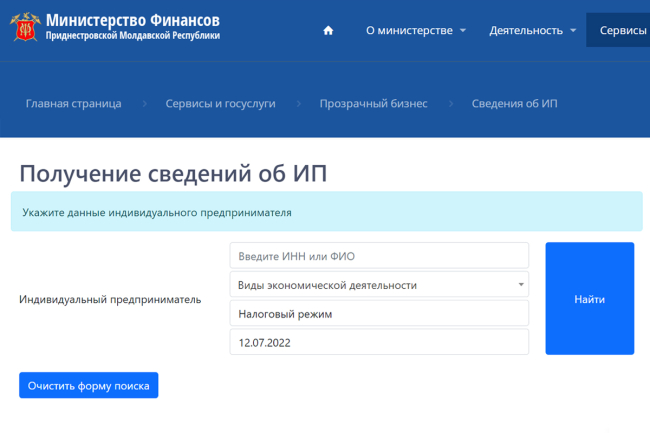Open the Сервисы menu item
Image resolution: width=650 pixels, height=433 pixels.
coord(622,30)
